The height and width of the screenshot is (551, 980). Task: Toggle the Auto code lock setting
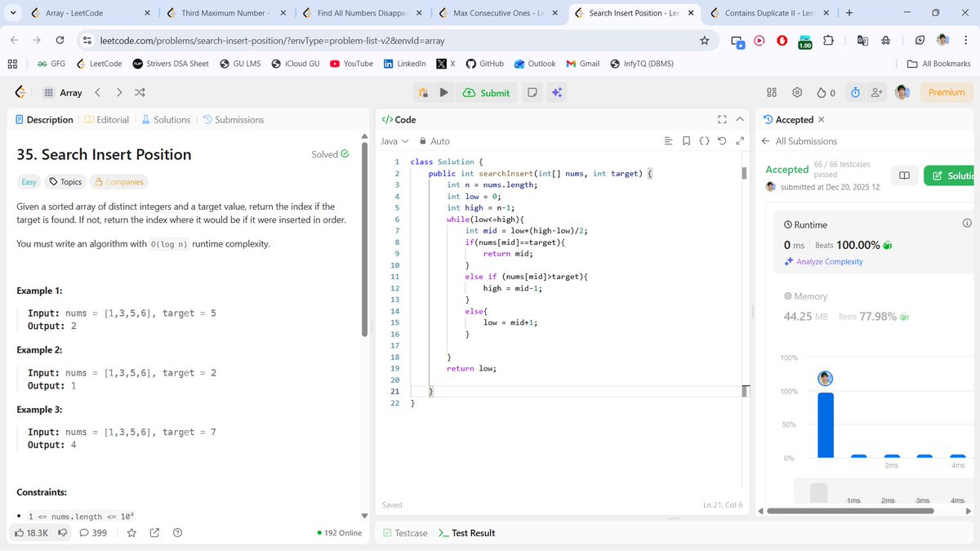[433, 140]
